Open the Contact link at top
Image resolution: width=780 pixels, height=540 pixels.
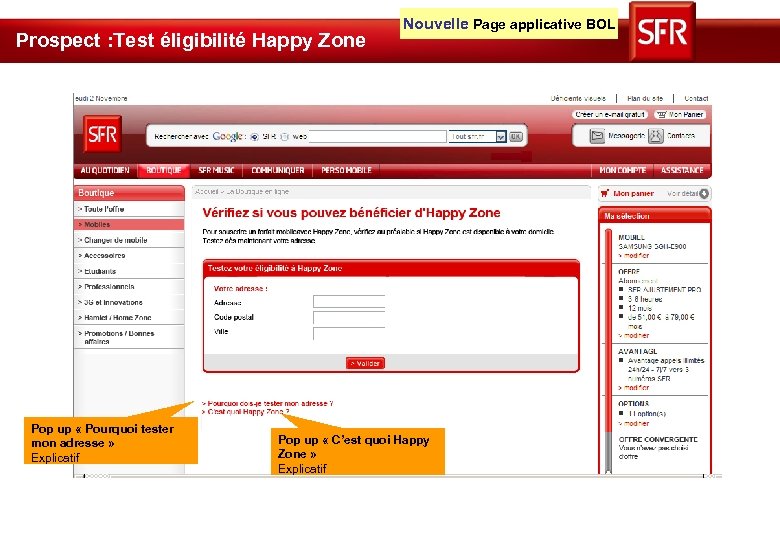[x=696, y=98]
